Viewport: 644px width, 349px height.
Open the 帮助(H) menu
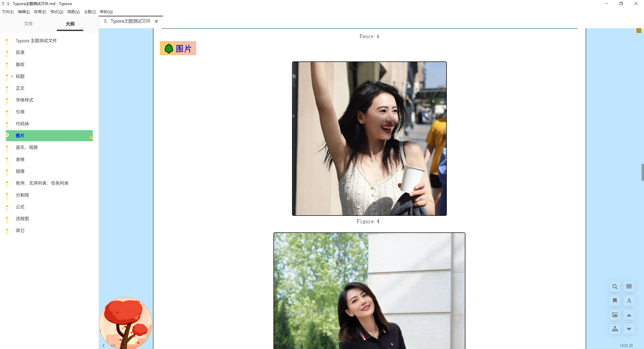click(x=106, y=12)
